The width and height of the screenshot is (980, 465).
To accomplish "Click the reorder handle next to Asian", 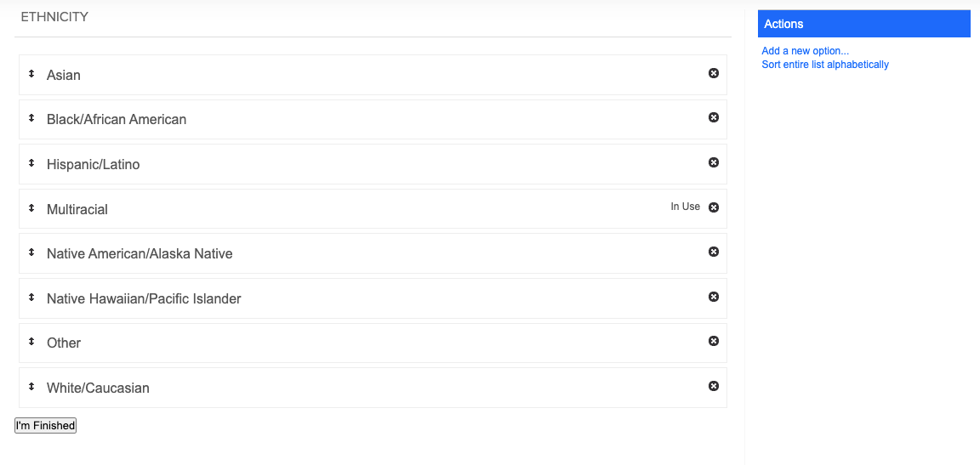I will click(31, 74).
